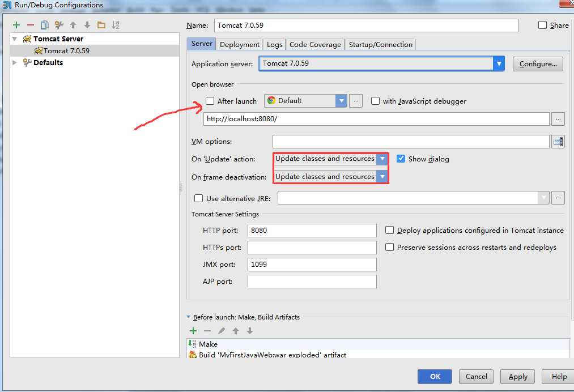The width and height of the screenshot is (574, 392).
Task: Open browser list ellipsis button
Action: click(x=356, y=101)
